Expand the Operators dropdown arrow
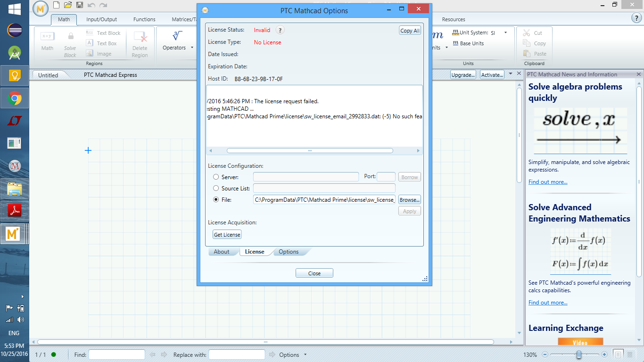This screenshot has height=362, width=644. [192, 48]
